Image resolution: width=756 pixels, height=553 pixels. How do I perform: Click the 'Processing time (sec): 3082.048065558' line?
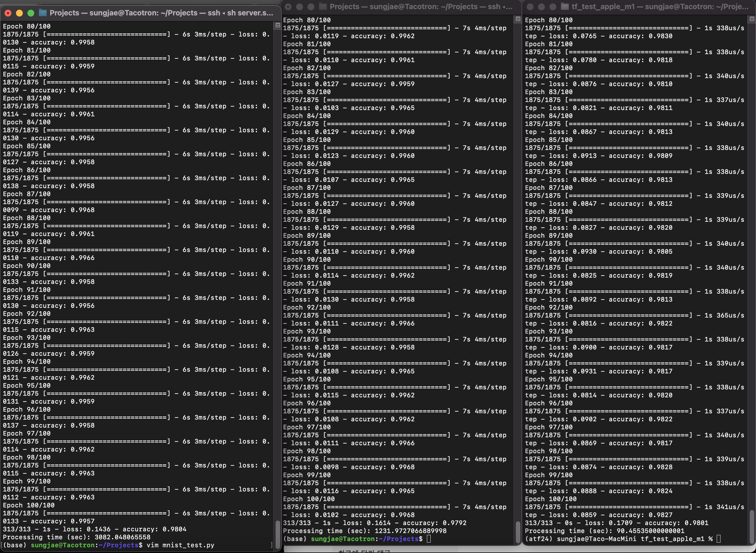76,537
